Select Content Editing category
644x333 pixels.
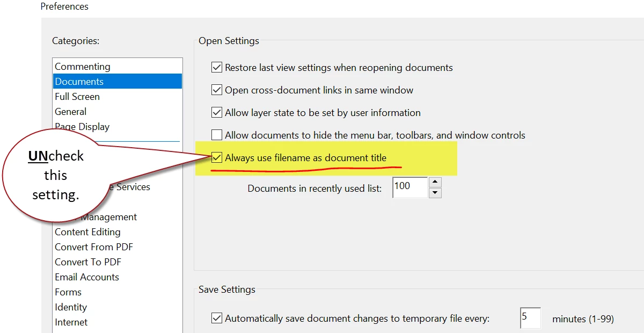point(118,232)
